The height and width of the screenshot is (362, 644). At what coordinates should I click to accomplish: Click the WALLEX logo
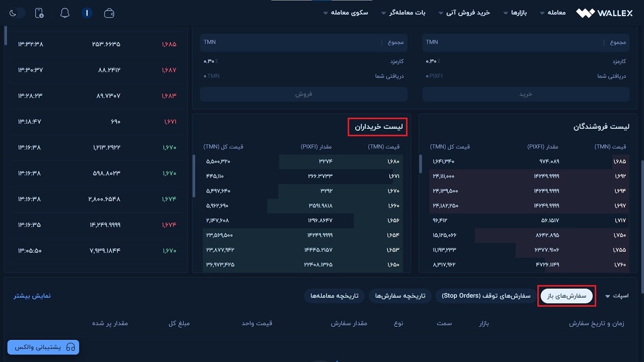click(604, 13)
